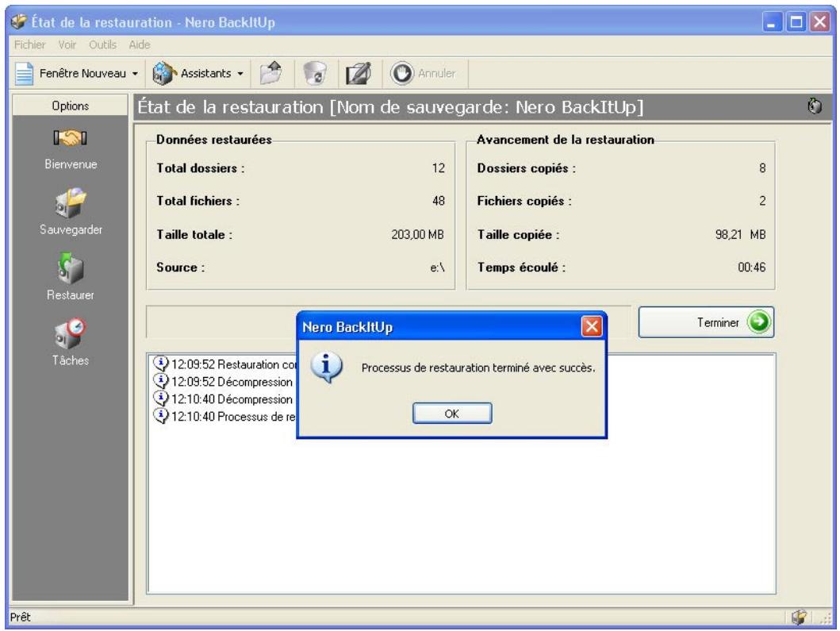This screenshot has width=840, height=631.
Task: Close the Nero BackItUp main window
Action: pyautogui.click(x=819, y=22)
